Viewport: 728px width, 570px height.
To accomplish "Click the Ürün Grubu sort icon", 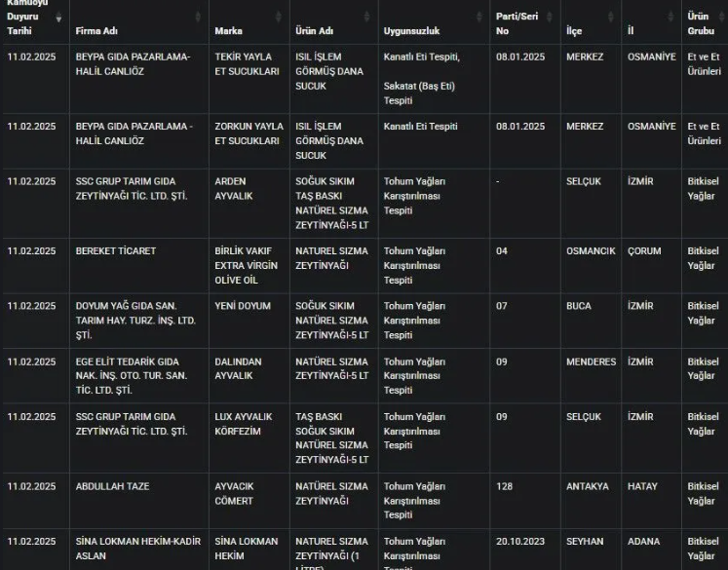I will (x=720, y=18).
